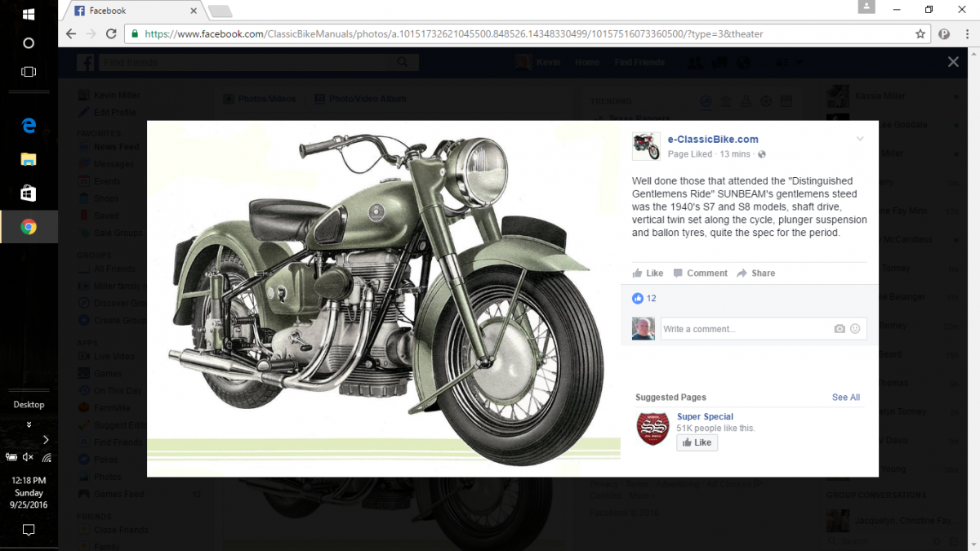980x551 pixels.
Task: Toggle system volume mute icon in tray
Action: click(29, 457)
